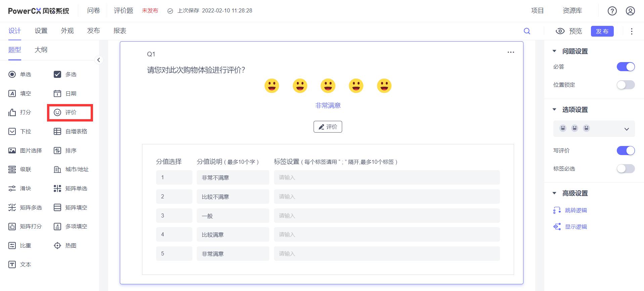Open the 跳转逻辑 jump logic link
Viewport: 644px width, 291px height.
click(x=576, y=210)
